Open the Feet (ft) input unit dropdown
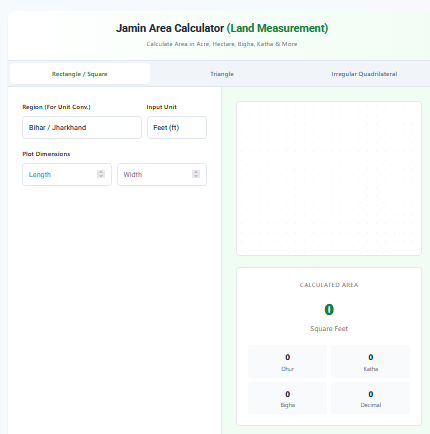This screenshot has height=434, width=430. click(x=177, y=127)
